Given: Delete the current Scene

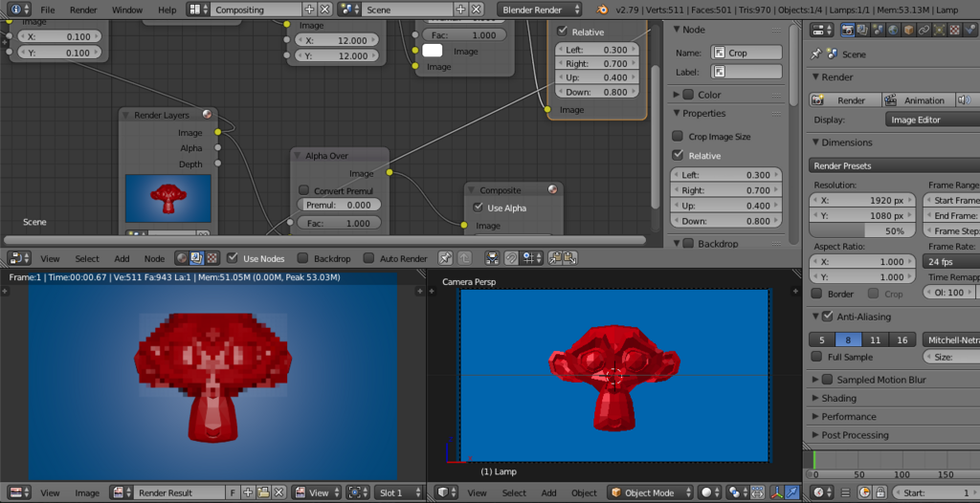Looking at the screenshot, I should click(477, 10).
